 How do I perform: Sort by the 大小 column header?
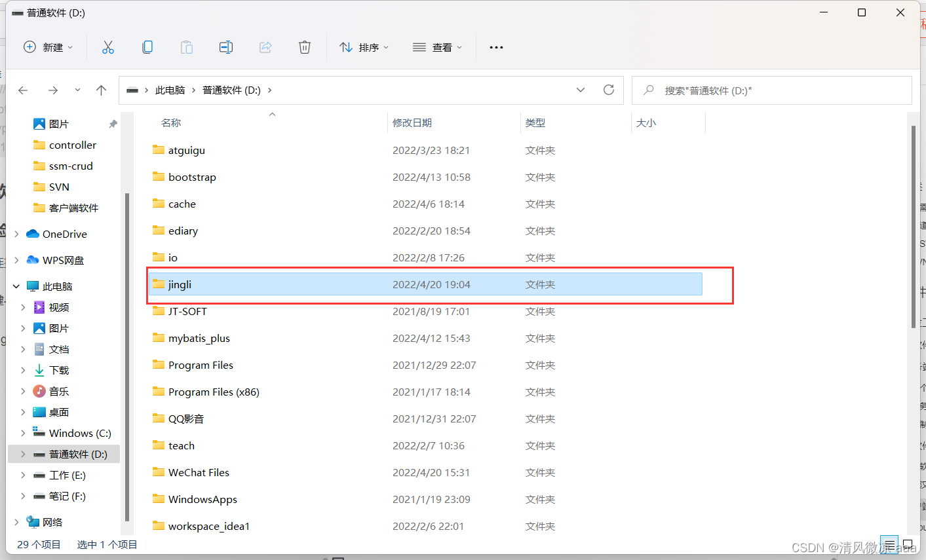point(646,122)
